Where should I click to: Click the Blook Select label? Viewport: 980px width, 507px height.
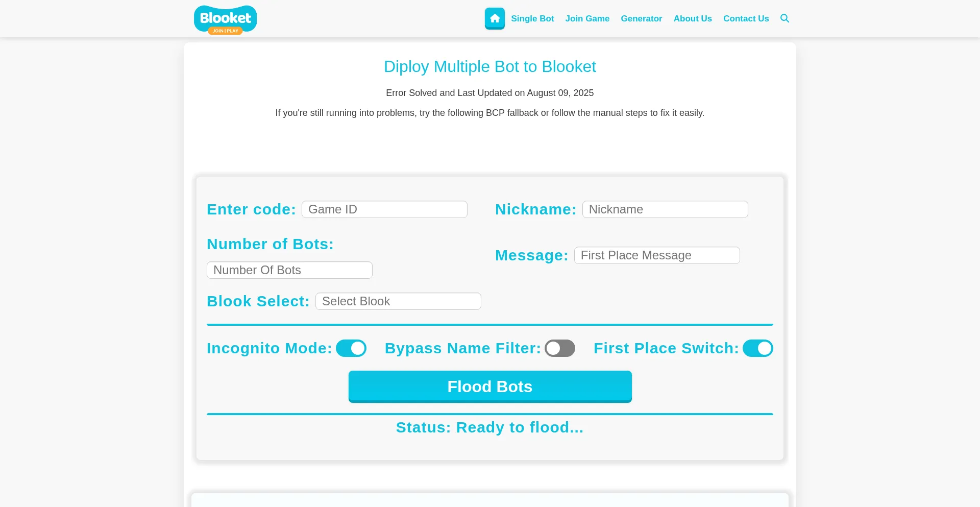pyautogui.click(x=258, y=301)
